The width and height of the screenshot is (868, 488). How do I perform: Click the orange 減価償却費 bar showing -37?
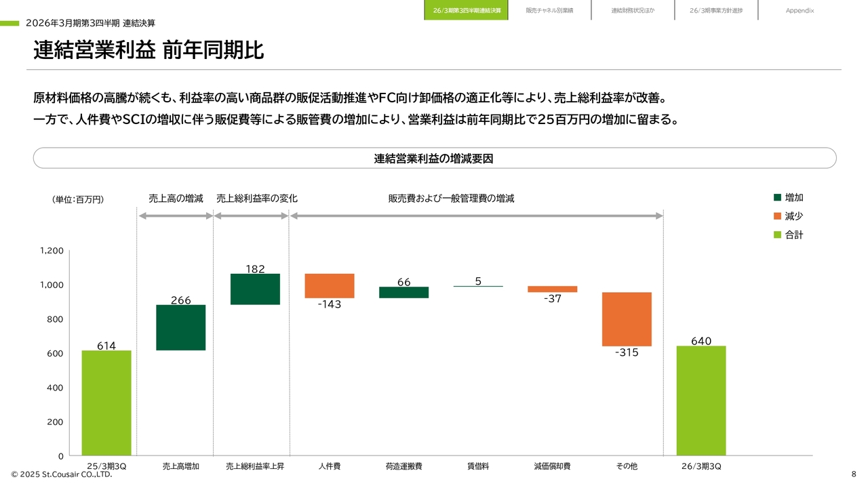[552, 289]
